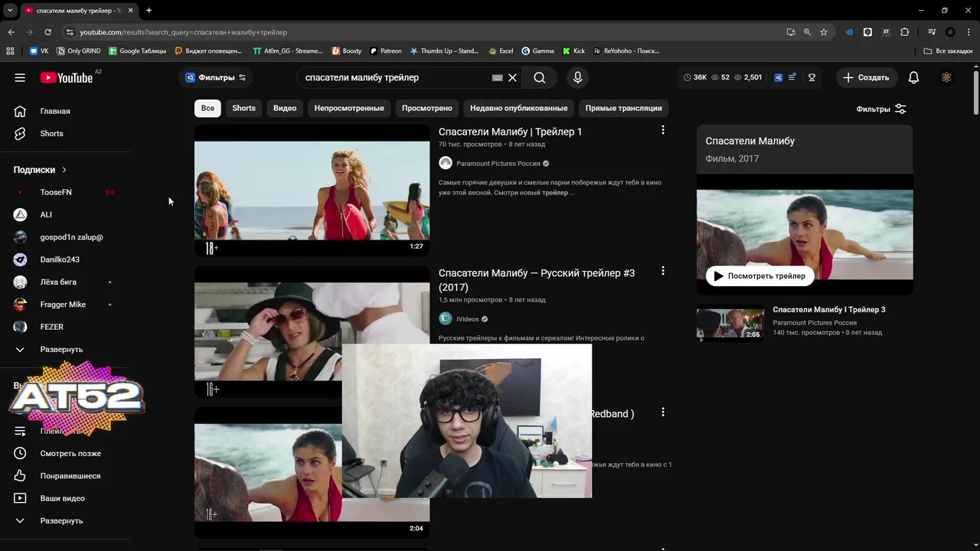Viewport: 980px width, 551px height.
Task: Expand the Подписки section arrow
Action: pos(64,170)
